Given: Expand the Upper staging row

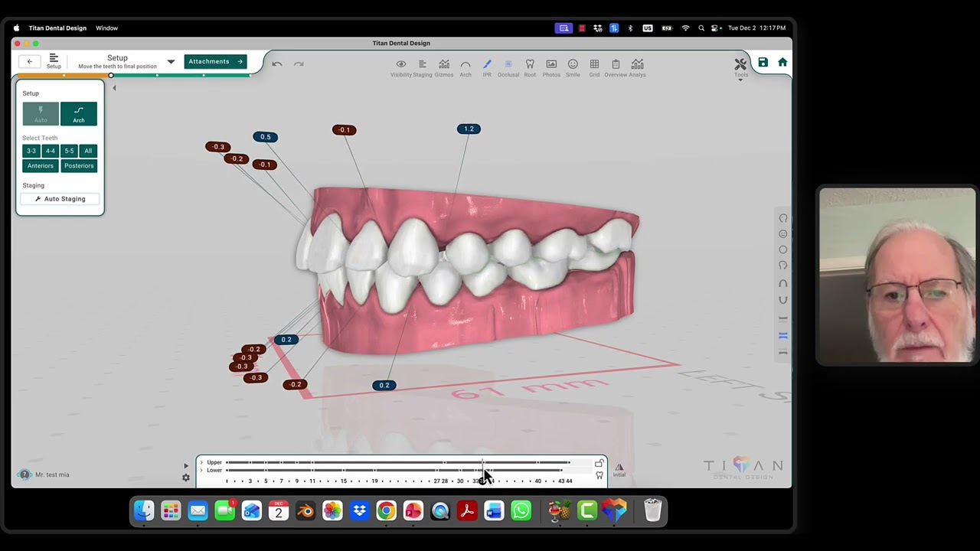Looking at the screenshot, I should [x=201, y=462].
